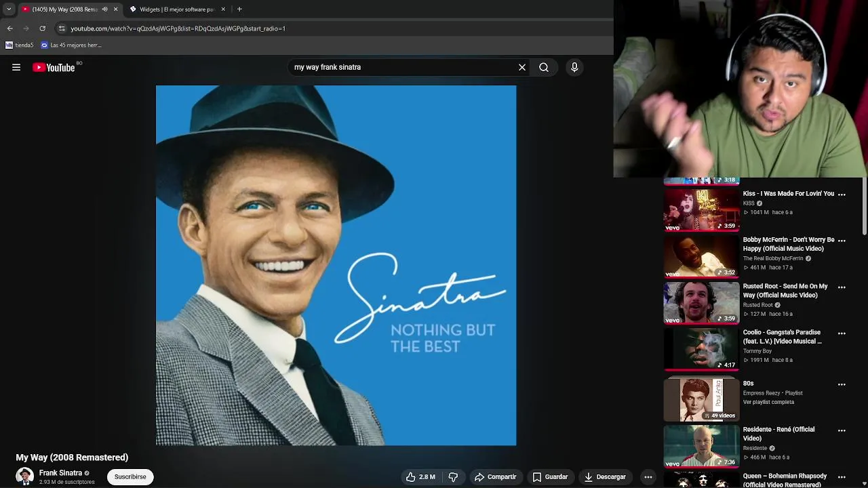
Task: Open the Kiss - I Was Made For Lovin' You title
Action: point(789,194)
